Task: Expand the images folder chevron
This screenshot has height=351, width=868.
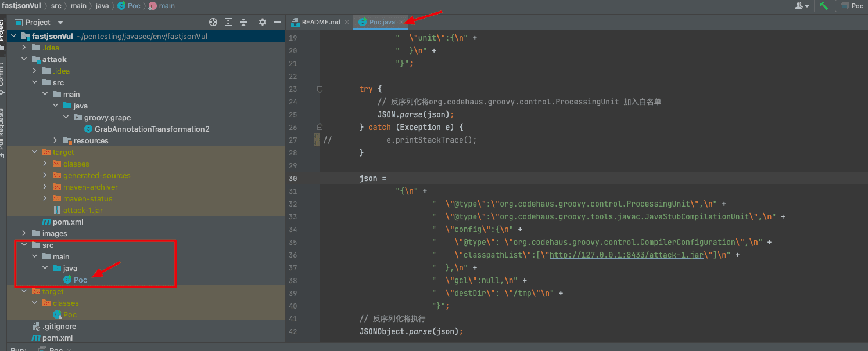Action: pyautogui.click(x=24, y=233)
